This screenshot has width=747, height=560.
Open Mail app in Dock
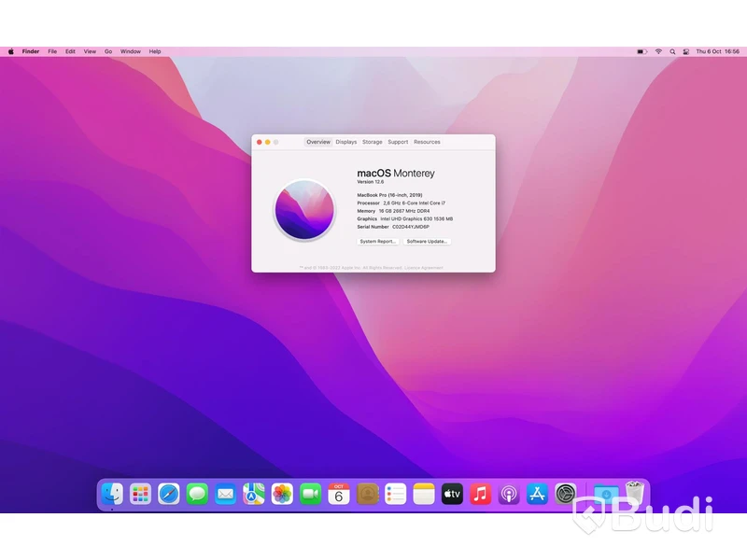(x=225, y=494)
